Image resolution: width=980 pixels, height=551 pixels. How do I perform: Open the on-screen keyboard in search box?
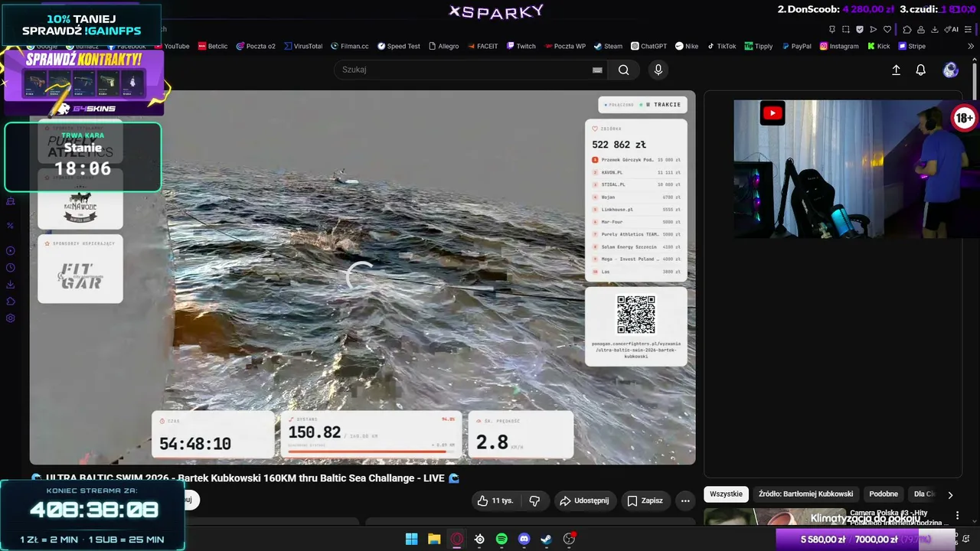point(597,70)
